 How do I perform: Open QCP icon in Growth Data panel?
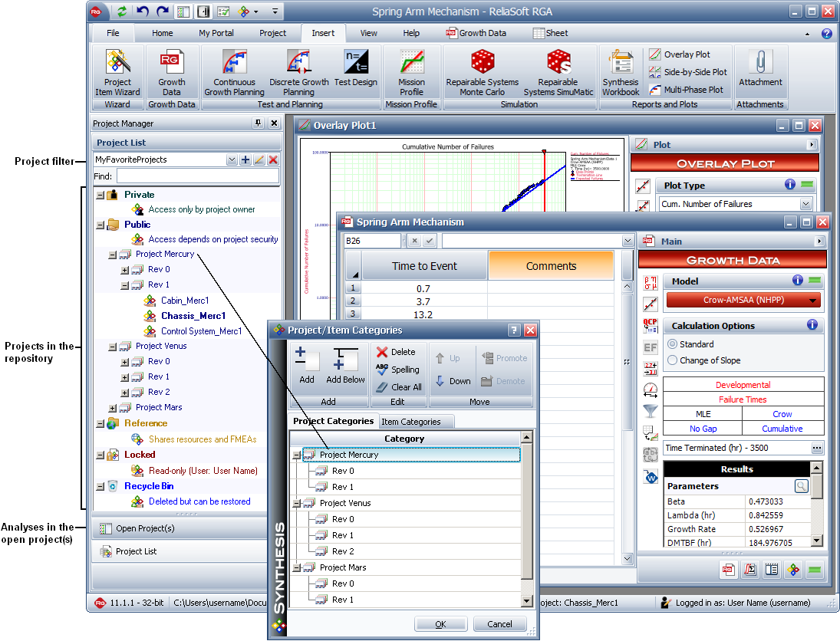click(x=651, y=326)
